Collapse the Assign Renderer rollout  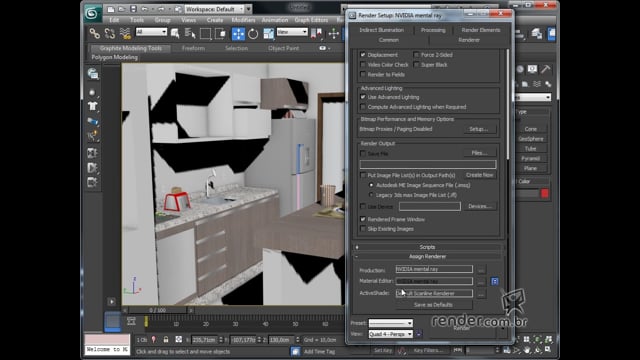[x=427, y=256]
